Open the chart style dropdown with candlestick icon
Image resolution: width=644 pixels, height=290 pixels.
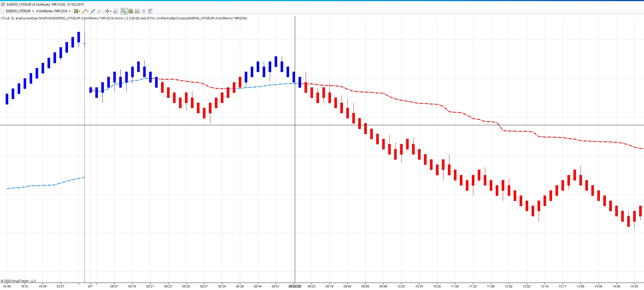(x=77, y=11)
